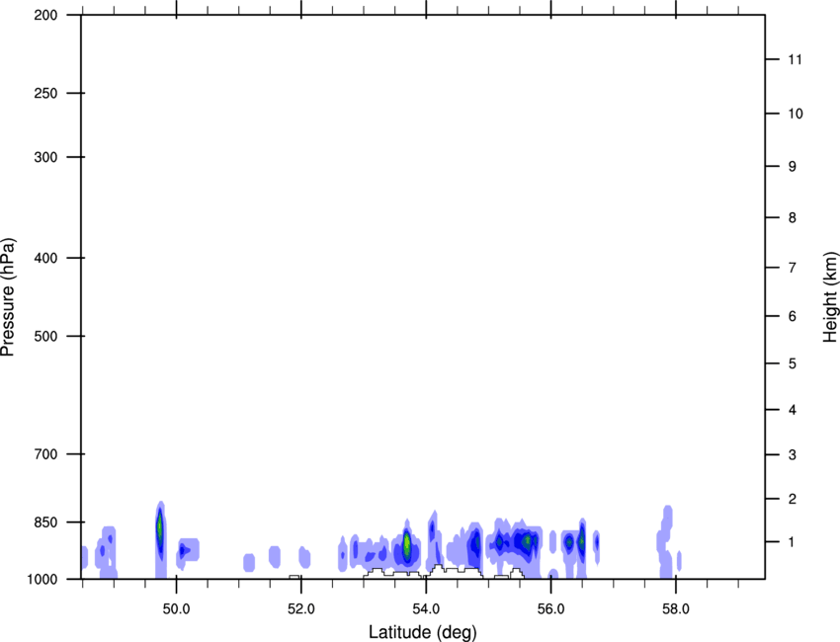Click the 50.0 latitude tick label
The image size is (840, 642).
coord(176,609)
